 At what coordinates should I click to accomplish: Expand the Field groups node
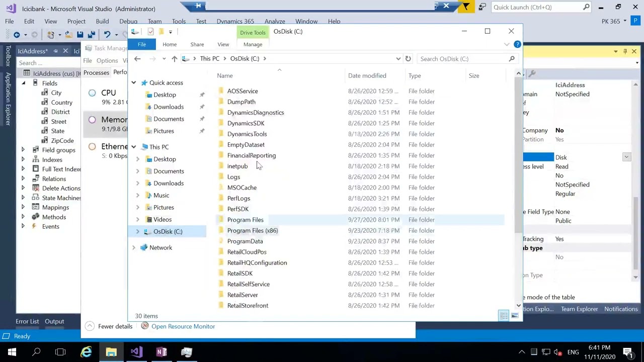tap(23, 150)
